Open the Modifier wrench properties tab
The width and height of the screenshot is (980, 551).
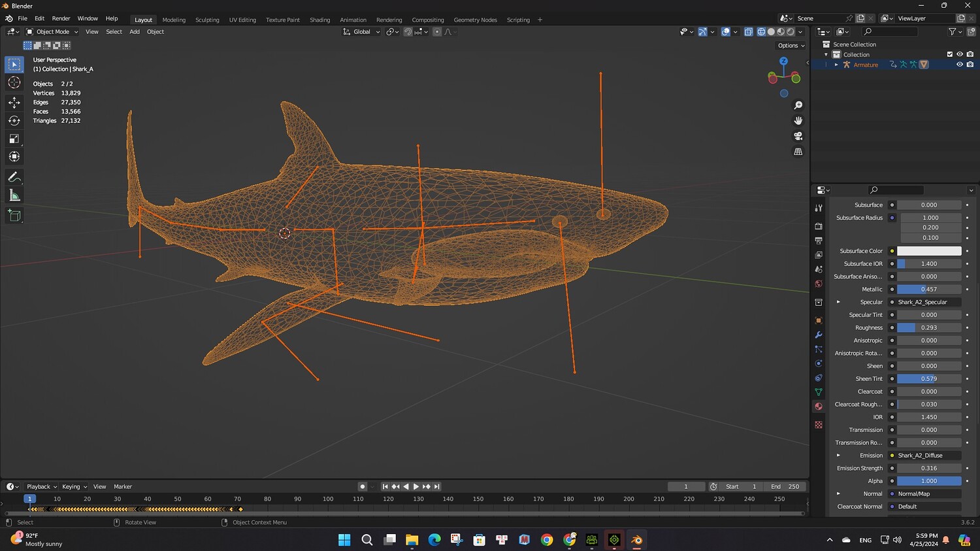pos(819,335)
